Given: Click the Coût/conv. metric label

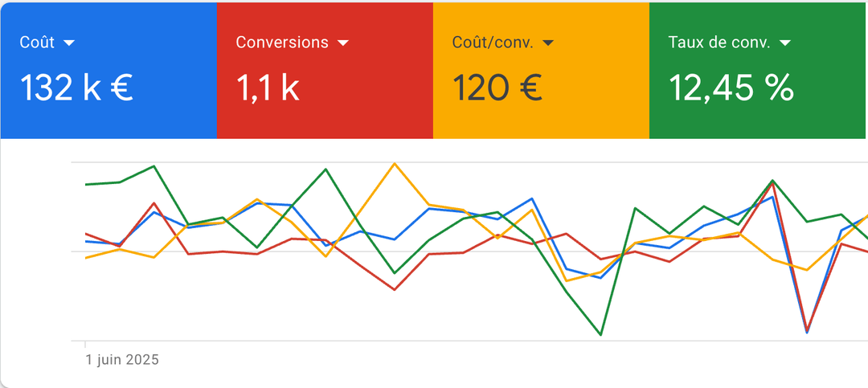Looking at the screenshot, I should point(493,43).
